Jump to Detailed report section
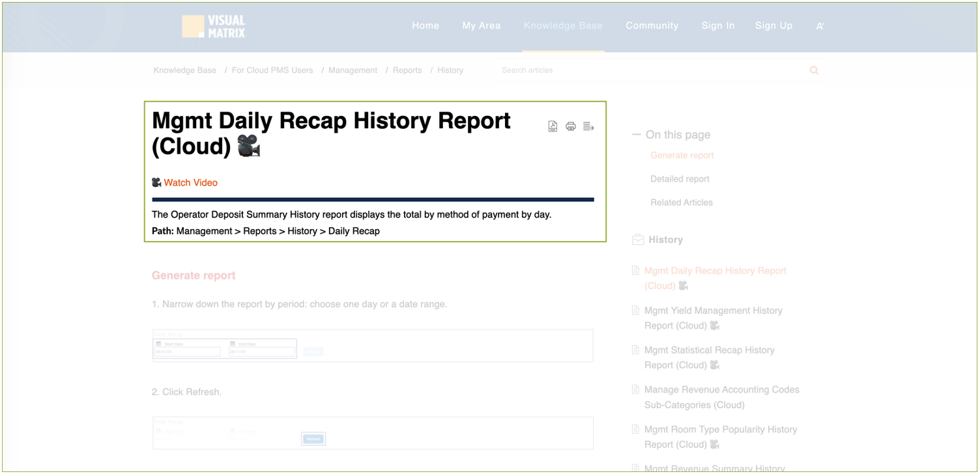Viewport: 980px width, 474px height. (x=680, y=179)
